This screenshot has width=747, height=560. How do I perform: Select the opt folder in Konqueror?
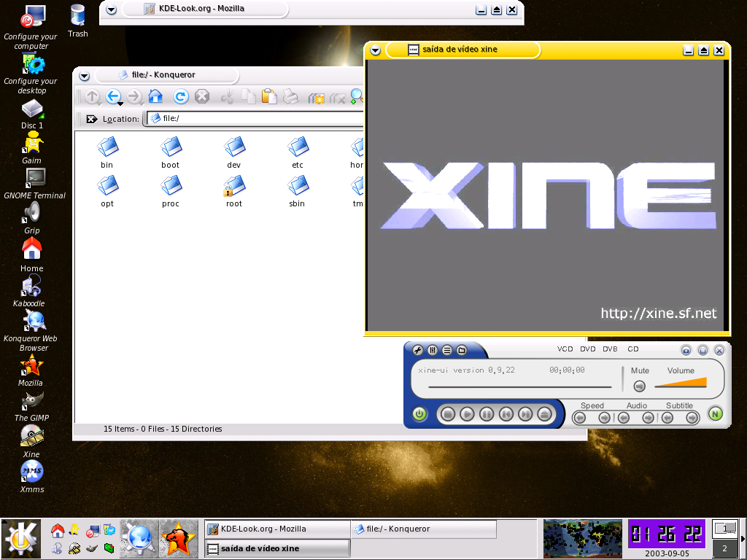107,191
